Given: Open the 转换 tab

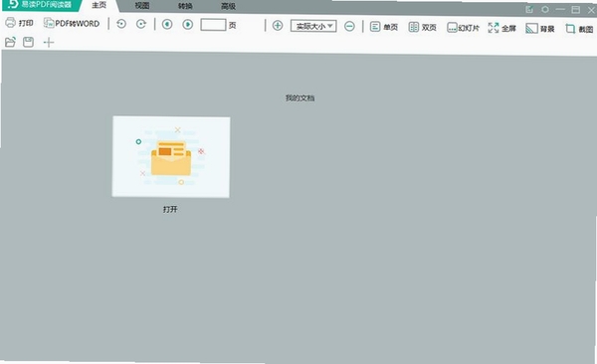Looking at the screenshot, I should tap(185, 6).
